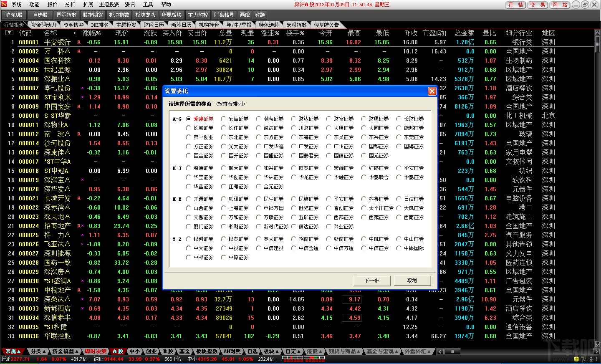Open the column header dropdown arrow beside 代码
Image resolution: width=601 pixels, height=364 pixels.
9,33
